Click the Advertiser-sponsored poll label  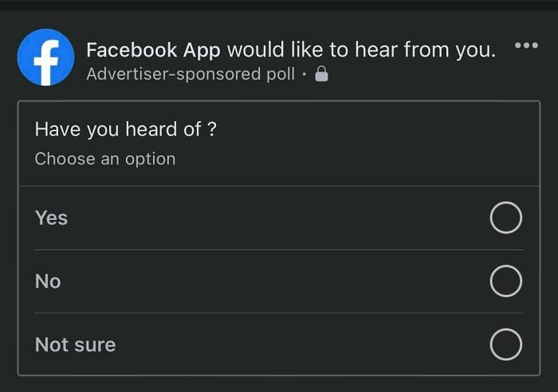tap(191, 75)
